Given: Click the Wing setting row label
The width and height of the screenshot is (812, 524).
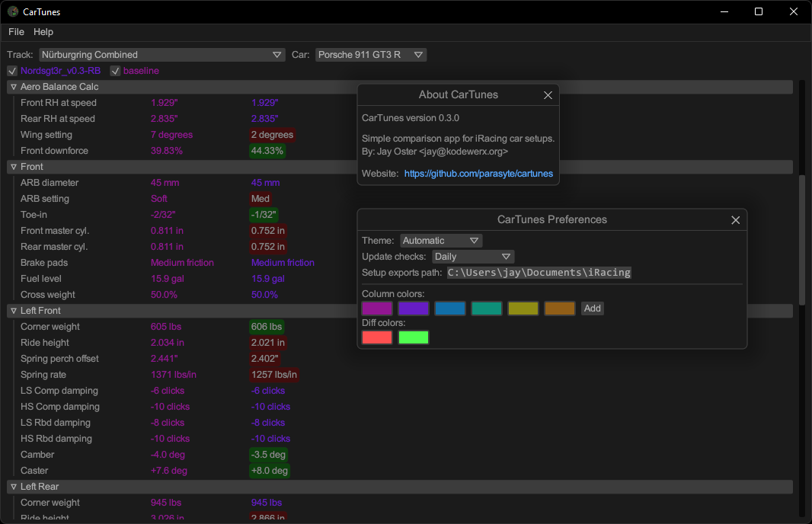Looking at the screenshot, I should 46,135.
